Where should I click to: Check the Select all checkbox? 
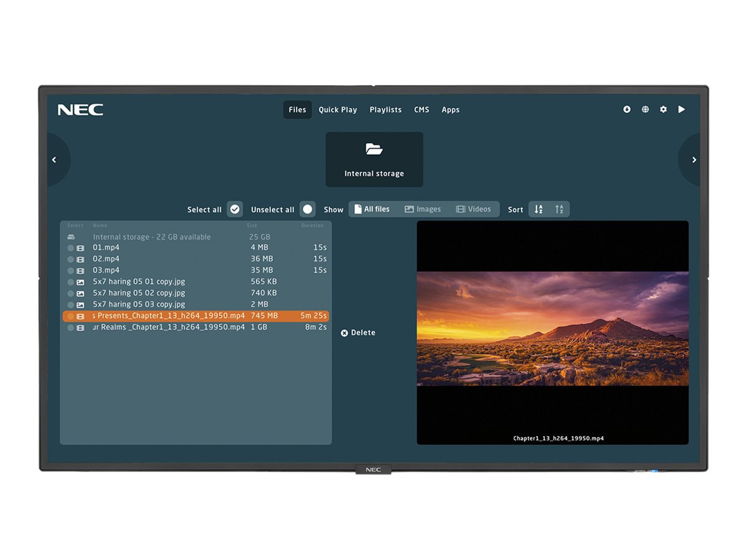(x=235, y=210)
